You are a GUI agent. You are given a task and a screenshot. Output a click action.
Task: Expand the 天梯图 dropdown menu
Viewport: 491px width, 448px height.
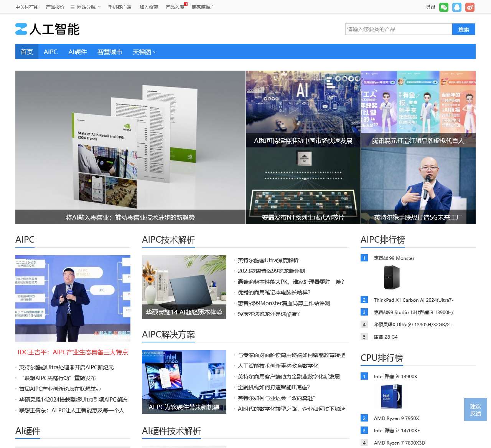(x=144, y=52)
